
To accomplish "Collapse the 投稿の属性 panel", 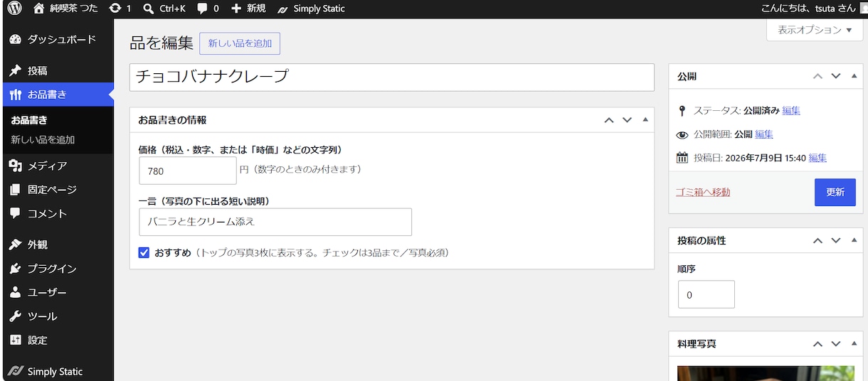I will point(854,240).
